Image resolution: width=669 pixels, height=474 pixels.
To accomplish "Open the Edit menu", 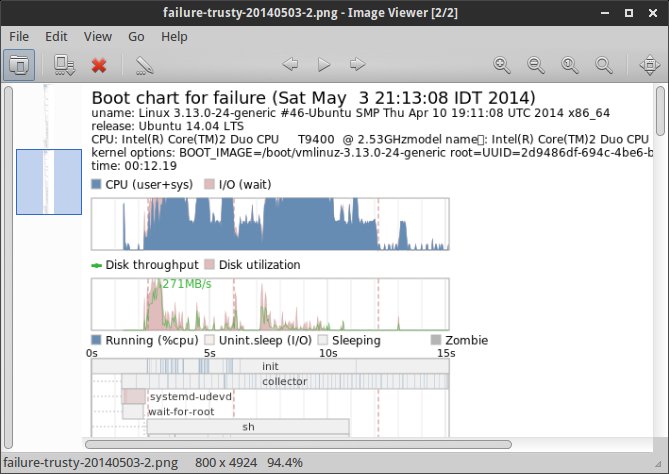I will (57, 36).
